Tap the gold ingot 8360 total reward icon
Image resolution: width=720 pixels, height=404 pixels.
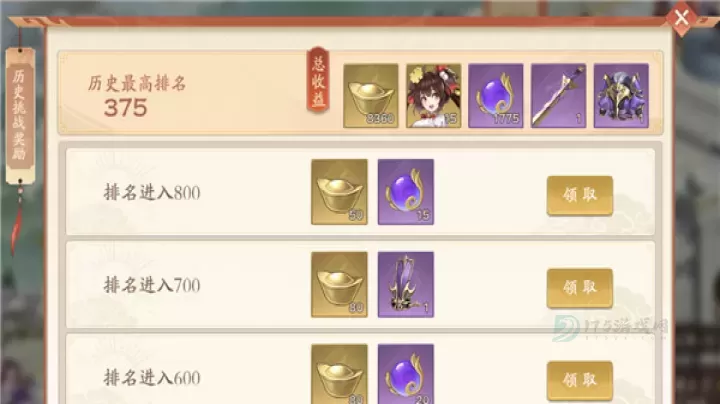click(x=371, y=95)
